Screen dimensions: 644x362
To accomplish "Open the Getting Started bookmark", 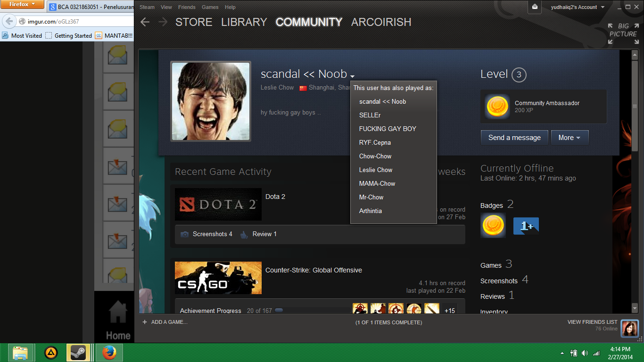I will pyautogui.click(x=69, y=35).
